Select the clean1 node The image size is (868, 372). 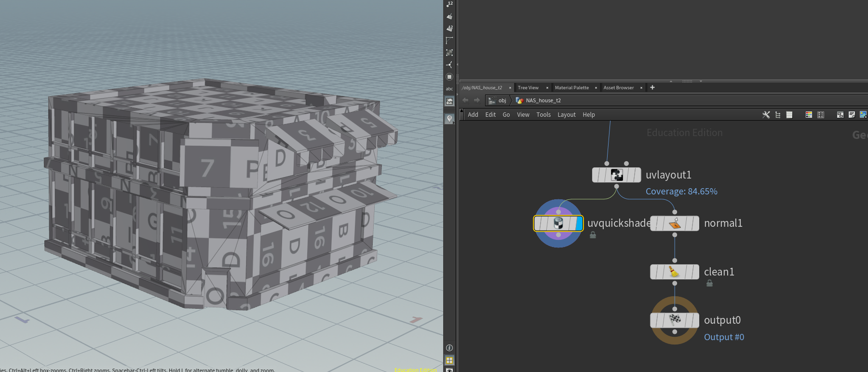coord(675,272)
